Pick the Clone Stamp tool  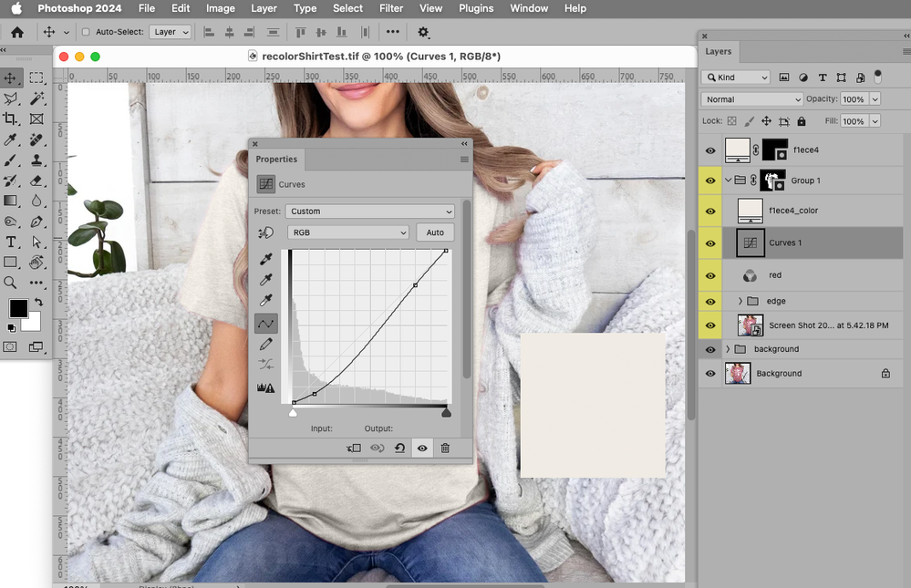[x=36, y=160]
